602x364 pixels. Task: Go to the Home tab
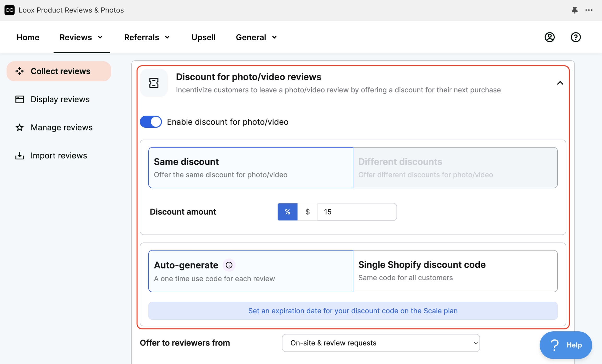[x=28, y=37]
